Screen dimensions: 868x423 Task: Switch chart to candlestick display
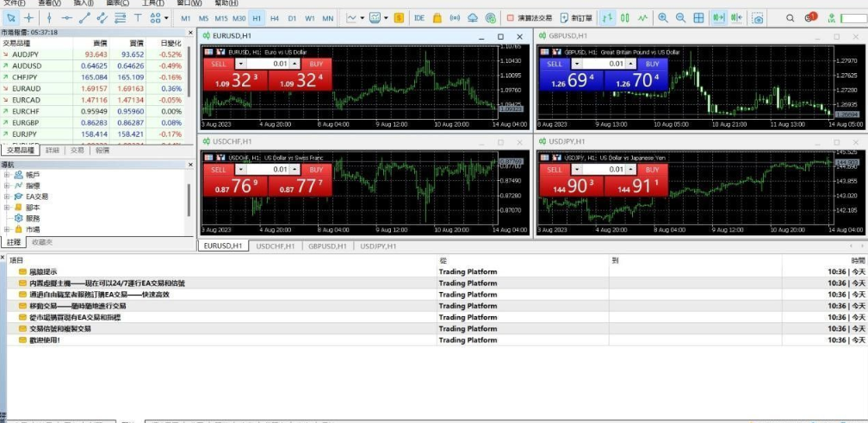pyautogui.click(x=625, y=17)
